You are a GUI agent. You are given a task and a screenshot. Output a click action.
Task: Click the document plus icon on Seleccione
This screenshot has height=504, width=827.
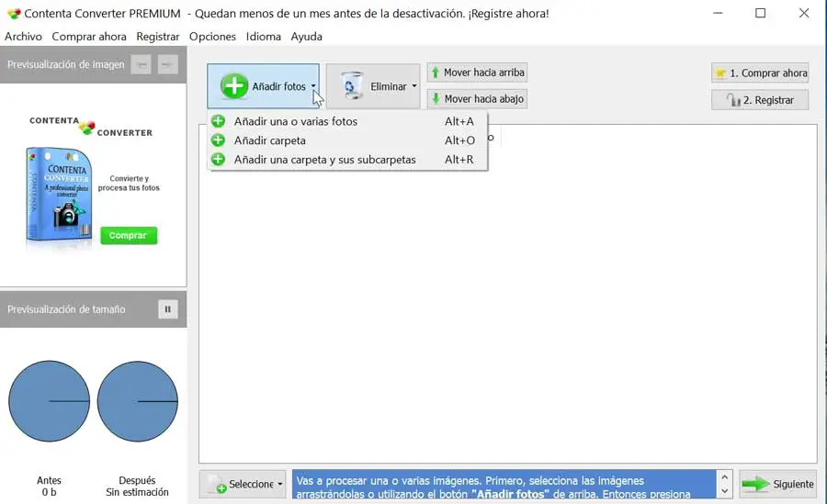(x=217, y=485)
